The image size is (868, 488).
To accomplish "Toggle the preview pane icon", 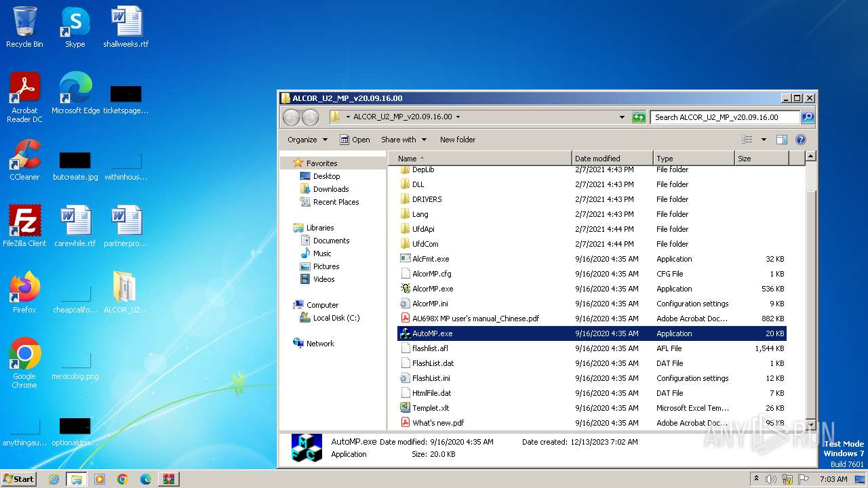I will pos(782,140).
